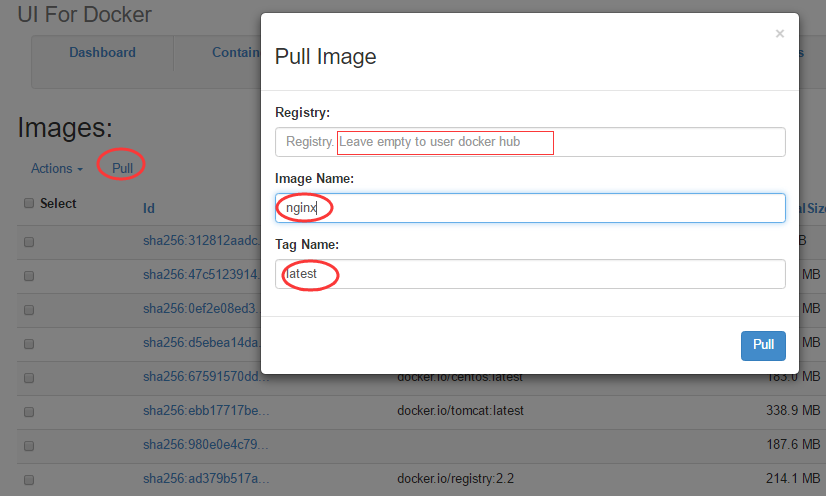Check the box for sha256:312812aadc image
826x496 pixels.
(x=29, y=242)
